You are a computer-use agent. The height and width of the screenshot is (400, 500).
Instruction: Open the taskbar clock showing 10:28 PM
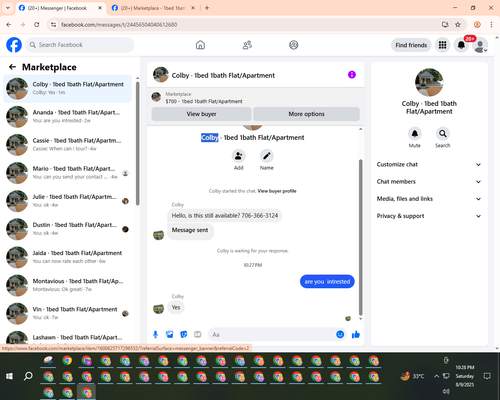point(465,376)
